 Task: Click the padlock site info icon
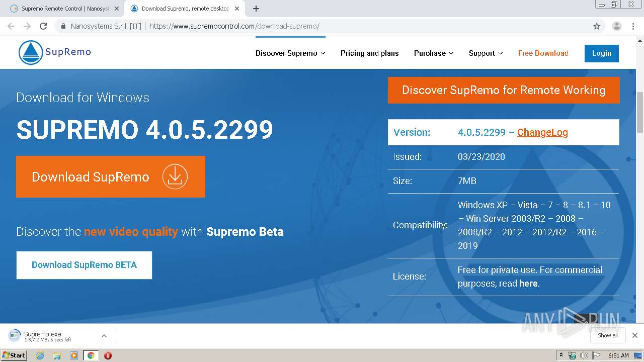click(x=63, y=26)
